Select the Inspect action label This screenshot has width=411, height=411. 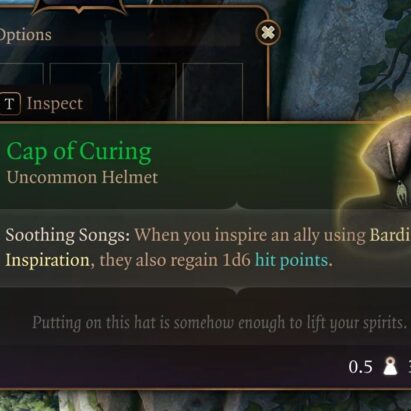click(x=55, y=103)
